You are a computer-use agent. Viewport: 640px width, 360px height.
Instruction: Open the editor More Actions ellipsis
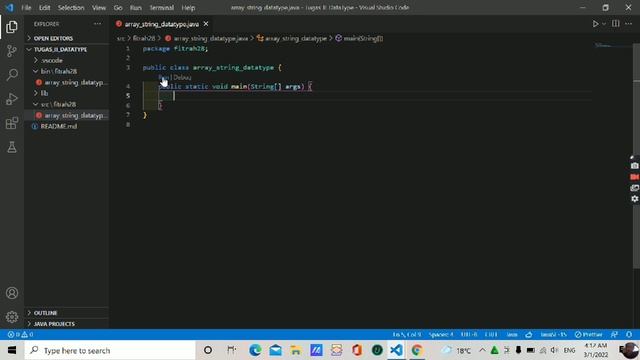pos(629,24)
